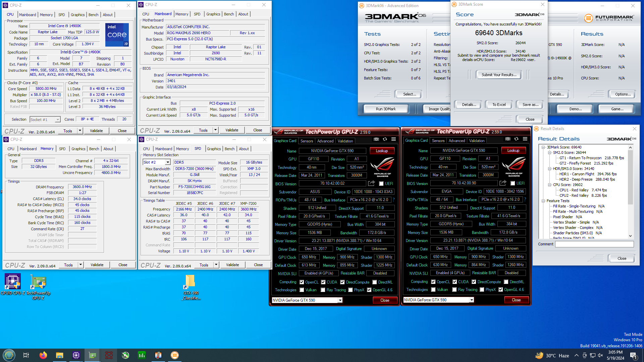Viewport: 644px width, 362px height.
Task: Click the screenshot camera icon in ASUS GPU-Z window
Action: 376,139
